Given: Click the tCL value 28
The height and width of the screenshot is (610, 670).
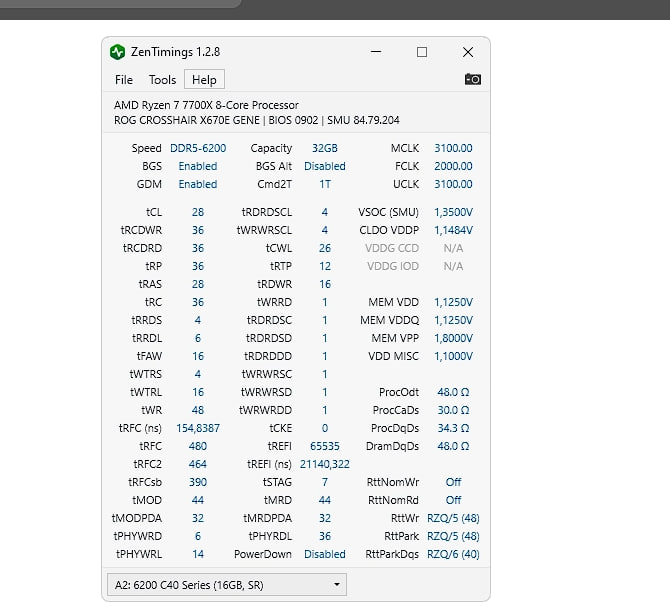Looking at the screenshot, I should [x=198, y=212].
